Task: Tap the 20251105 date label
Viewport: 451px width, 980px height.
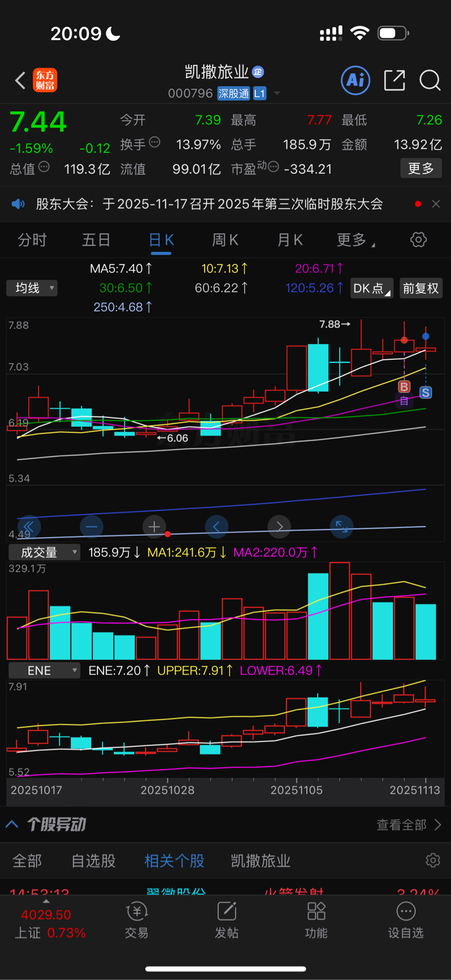Action: pos(297,790)
